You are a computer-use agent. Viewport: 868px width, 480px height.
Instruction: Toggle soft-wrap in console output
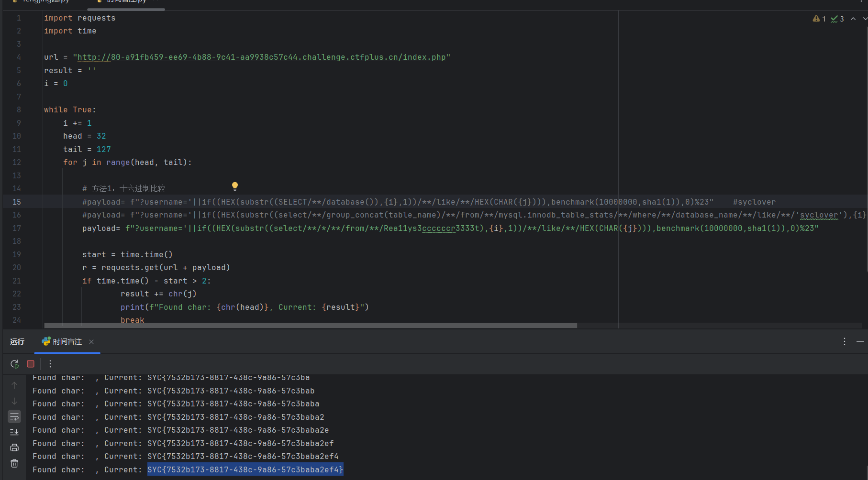(x=14, y=417)
